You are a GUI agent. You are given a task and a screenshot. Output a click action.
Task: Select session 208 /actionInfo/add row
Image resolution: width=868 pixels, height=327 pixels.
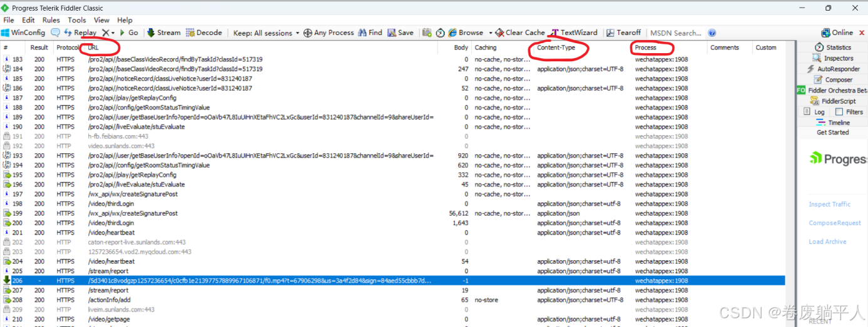point(393,300)
